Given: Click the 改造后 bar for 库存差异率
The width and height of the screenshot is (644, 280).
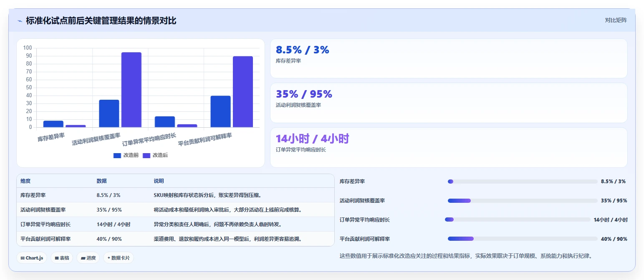Looking at the screenshot, I should point(76,126).
